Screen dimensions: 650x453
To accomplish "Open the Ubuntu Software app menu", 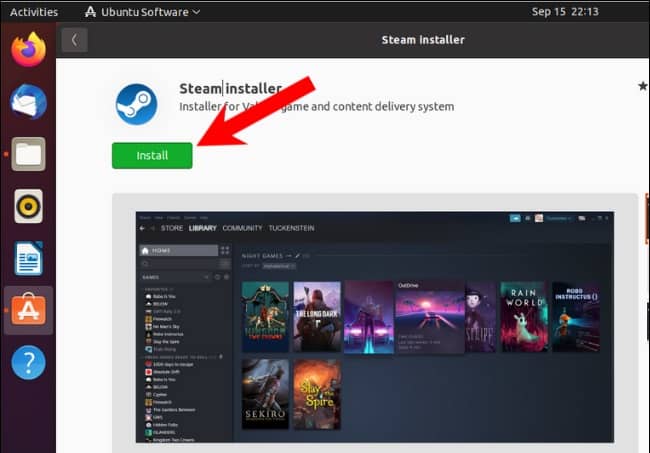I will (143, 12).
